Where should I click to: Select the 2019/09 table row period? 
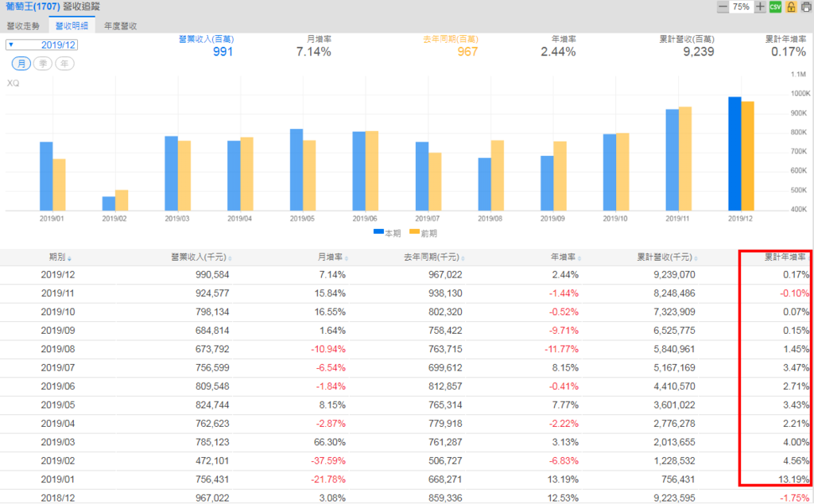click(x=57, y=331)
